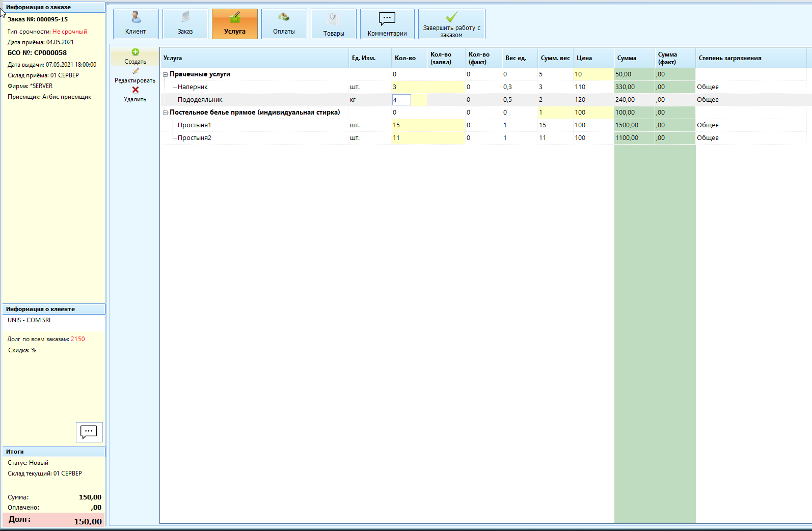Viewport: 812px width, 531px height.
Task: Sort by the Услуга column header
Action: click(x=254, y=58)
